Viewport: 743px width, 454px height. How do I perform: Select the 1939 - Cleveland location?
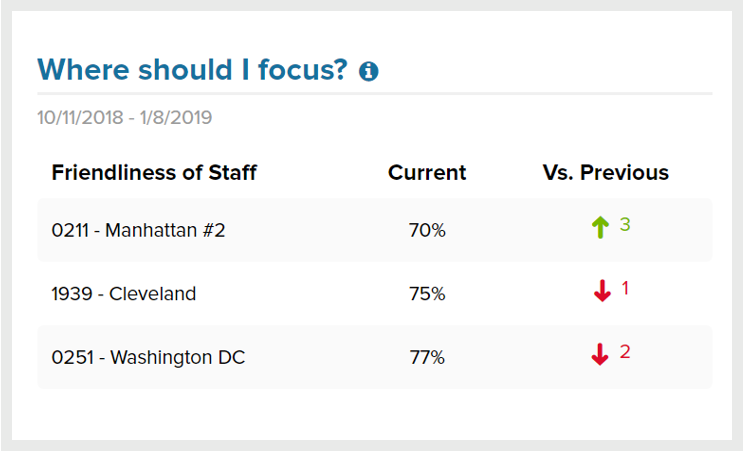point(124,294)
